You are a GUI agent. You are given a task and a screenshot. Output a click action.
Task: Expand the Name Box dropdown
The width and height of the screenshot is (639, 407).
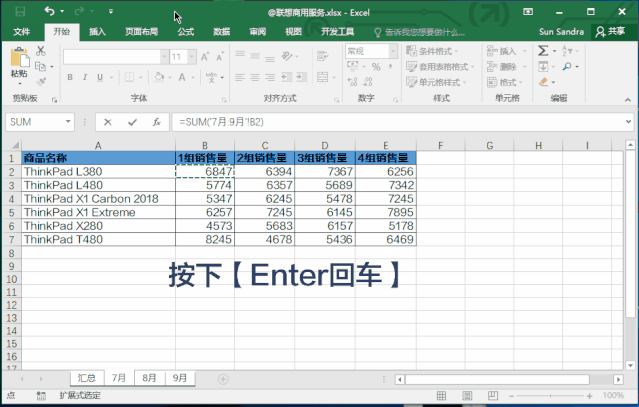[68, 121]
